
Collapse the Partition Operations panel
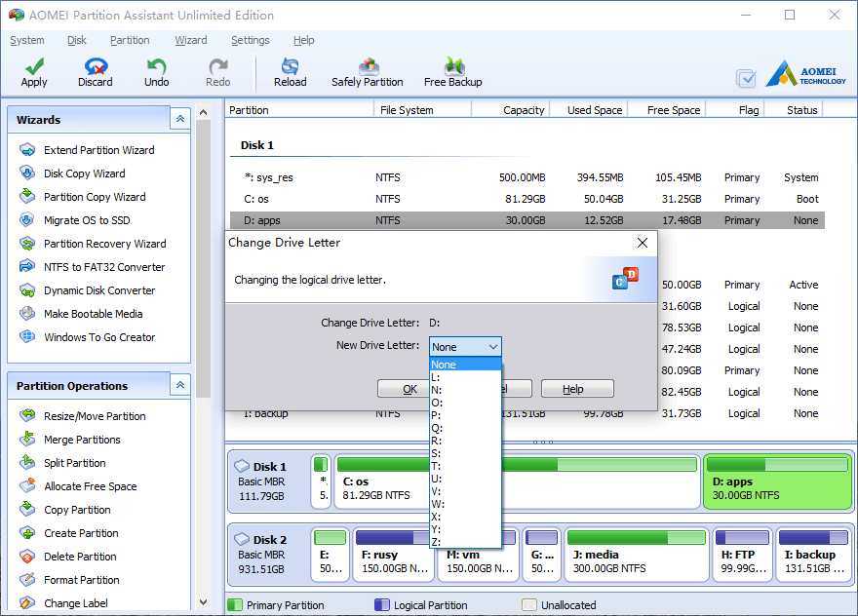[180, 385]
